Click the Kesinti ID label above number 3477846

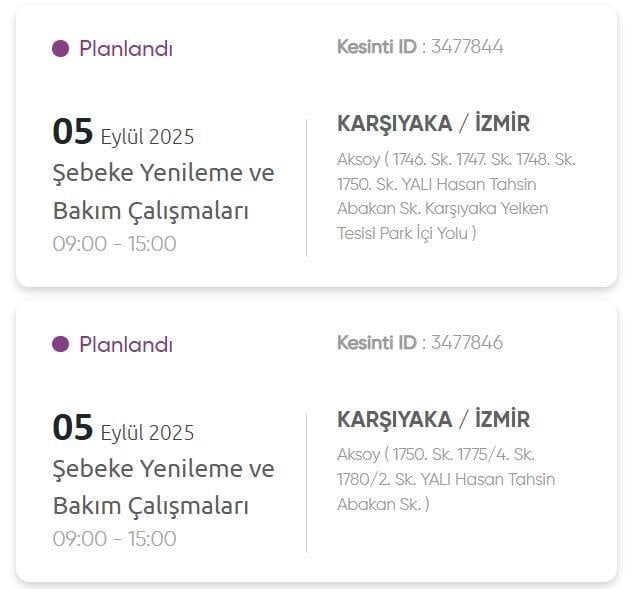(x=377, y=343)
